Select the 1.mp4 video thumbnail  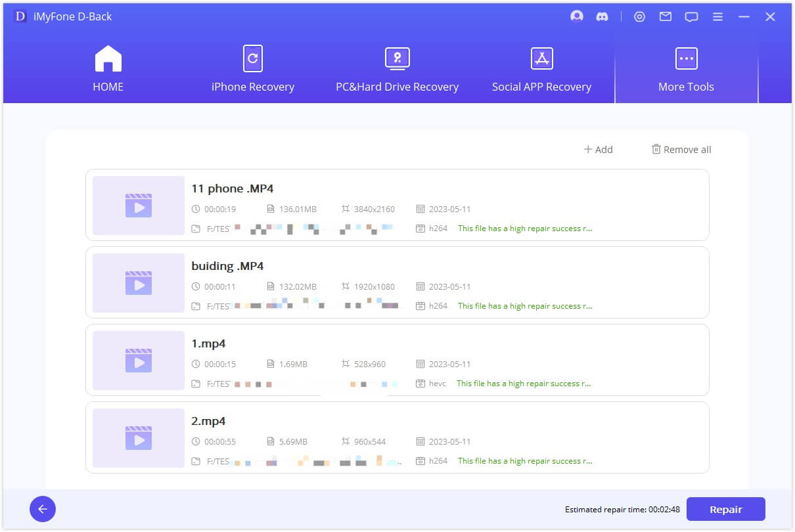139,360
